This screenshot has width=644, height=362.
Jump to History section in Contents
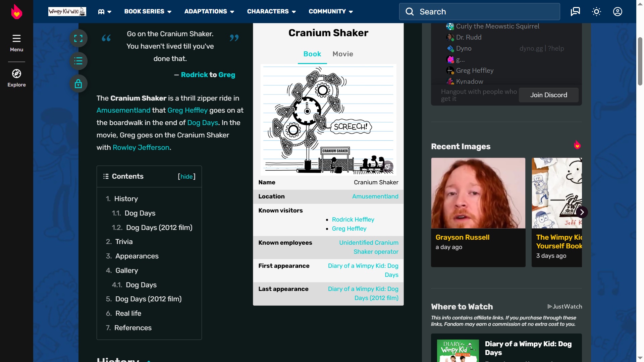click(x=126, y=199)
